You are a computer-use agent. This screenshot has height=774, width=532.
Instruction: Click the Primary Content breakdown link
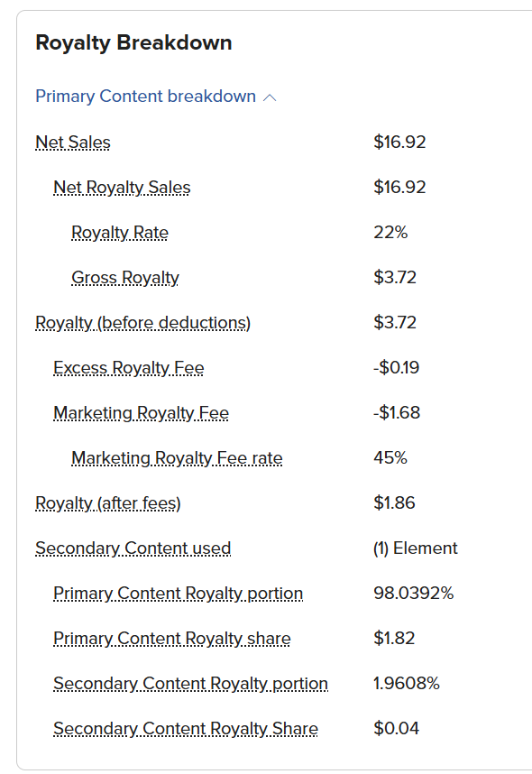(x=145, y=97)
